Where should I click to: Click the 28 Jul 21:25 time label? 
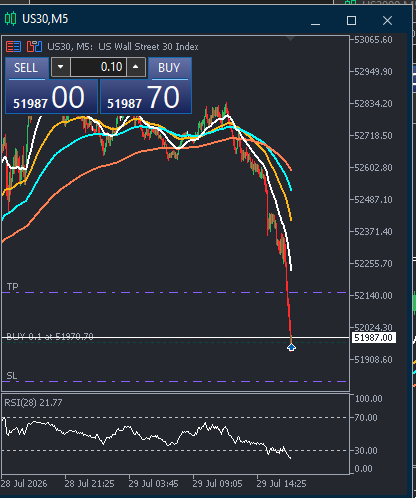click(89, 484)
